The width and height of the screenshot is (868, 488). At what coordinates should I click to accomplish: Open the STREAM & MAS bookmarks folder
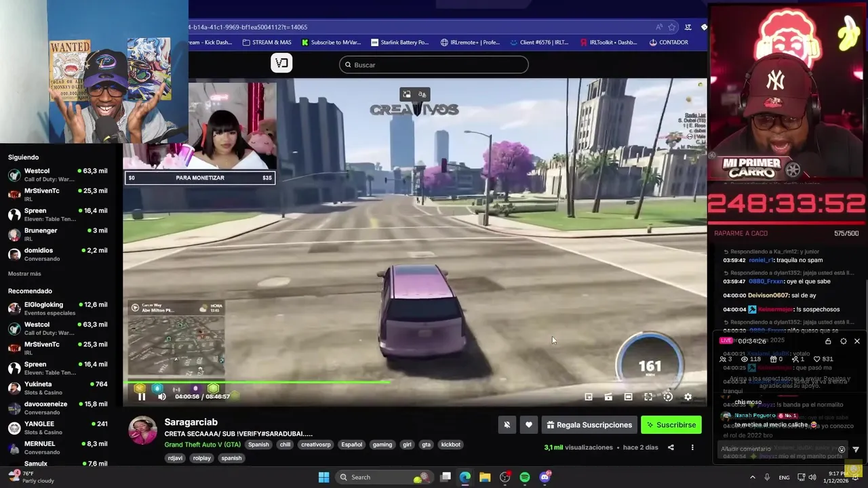click(267, 42)
